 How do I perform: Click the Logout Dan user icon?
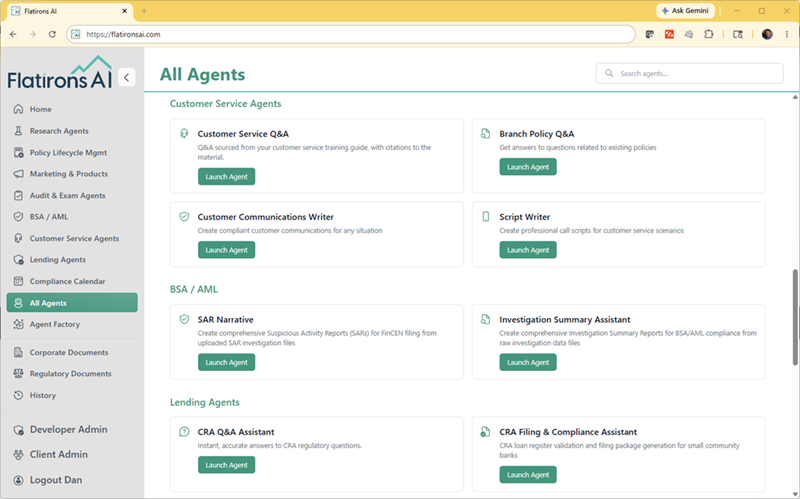point(18,480)
